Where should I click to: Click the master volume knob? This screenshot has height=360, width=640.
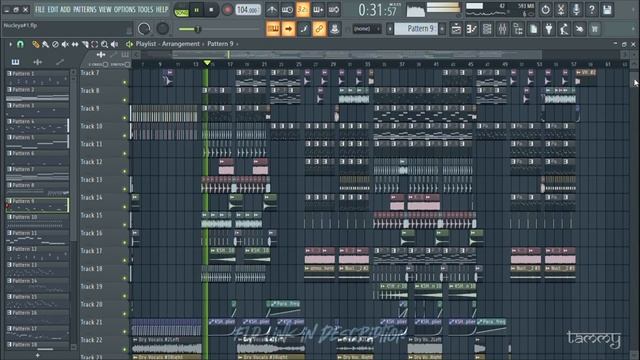[x=144, y=29]
